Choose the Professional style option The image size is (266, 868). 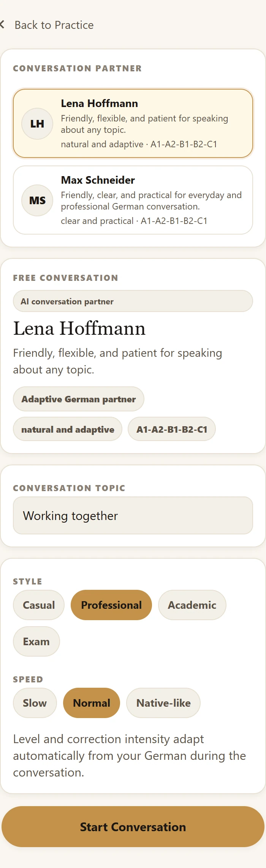(x=111, y=605)
